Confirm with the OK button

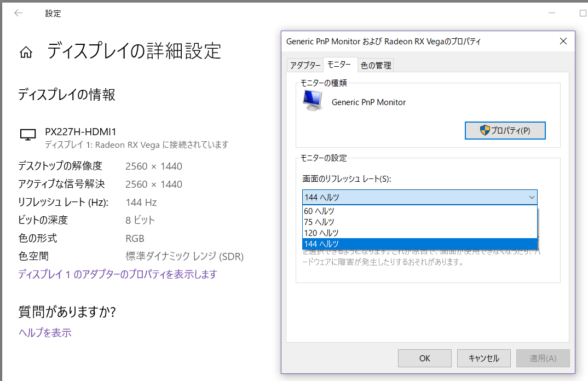424,359
